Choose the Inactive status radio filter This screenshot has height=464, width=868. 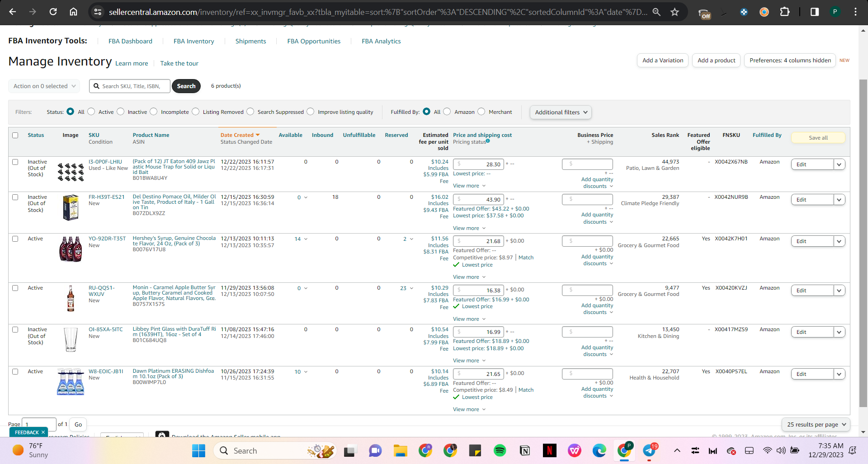(121, 112)
